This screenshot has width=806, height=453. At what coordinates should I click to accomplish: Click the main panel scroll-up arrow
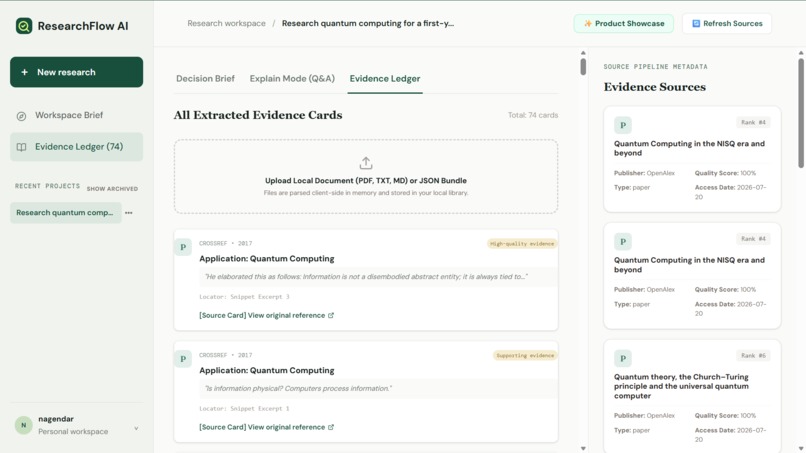[583, 53]
